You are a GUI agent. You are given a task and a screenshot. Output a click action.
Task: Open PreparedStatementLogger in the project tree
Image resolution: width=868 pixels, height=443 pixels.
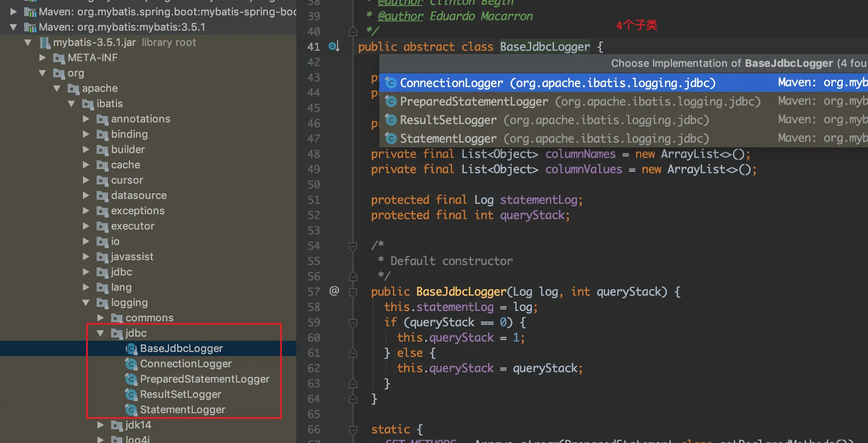coord(205,379)
